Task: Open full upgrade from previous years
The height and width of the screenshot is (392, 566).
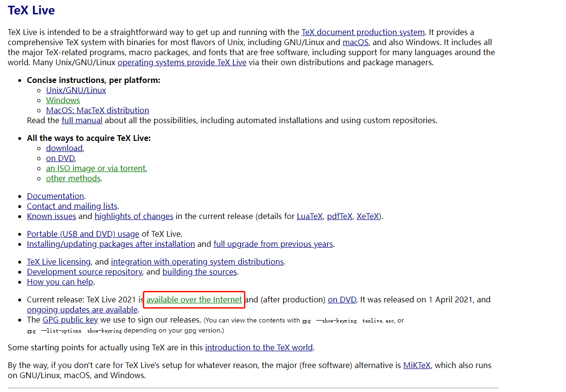Action: click(x=273, y=244)
